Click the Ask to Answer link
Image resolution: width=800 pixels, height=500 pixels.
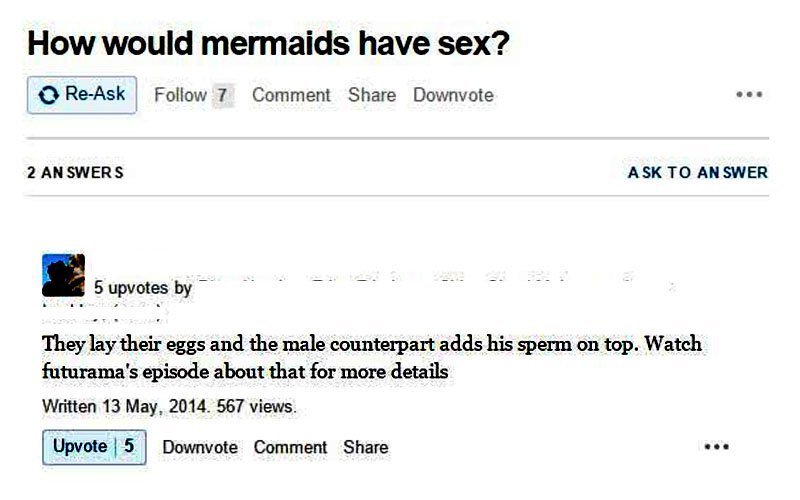(697, 172)
